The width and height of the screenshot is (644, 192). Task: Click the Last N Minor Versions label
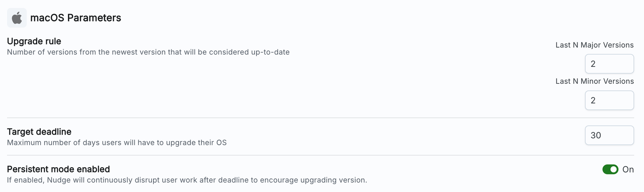pos(595,81)
